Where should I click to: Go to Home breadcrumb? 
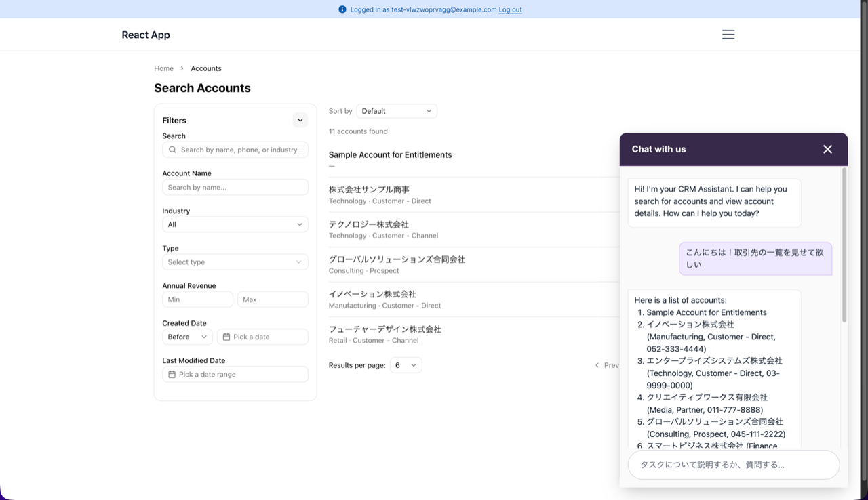[163, 68]
